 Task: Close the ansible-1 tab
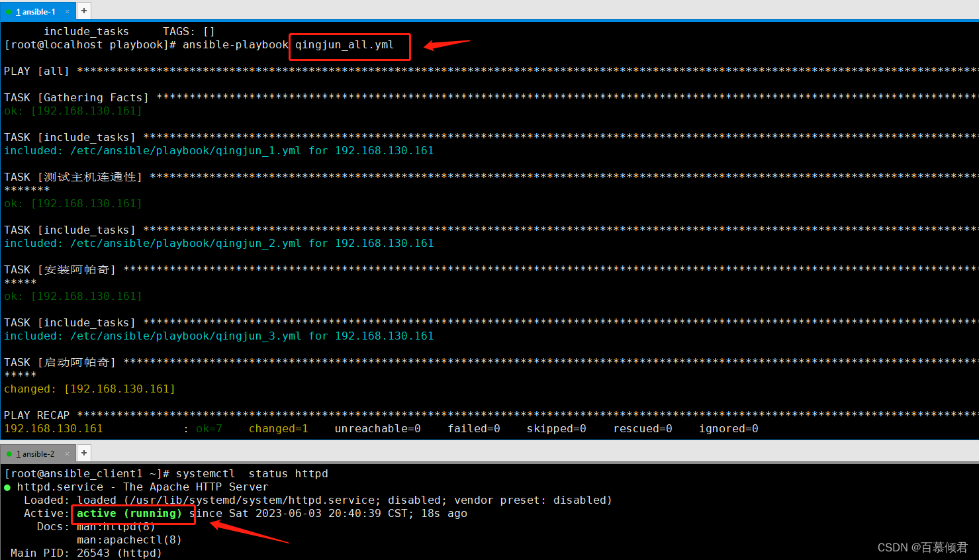(x=67, y=11)
